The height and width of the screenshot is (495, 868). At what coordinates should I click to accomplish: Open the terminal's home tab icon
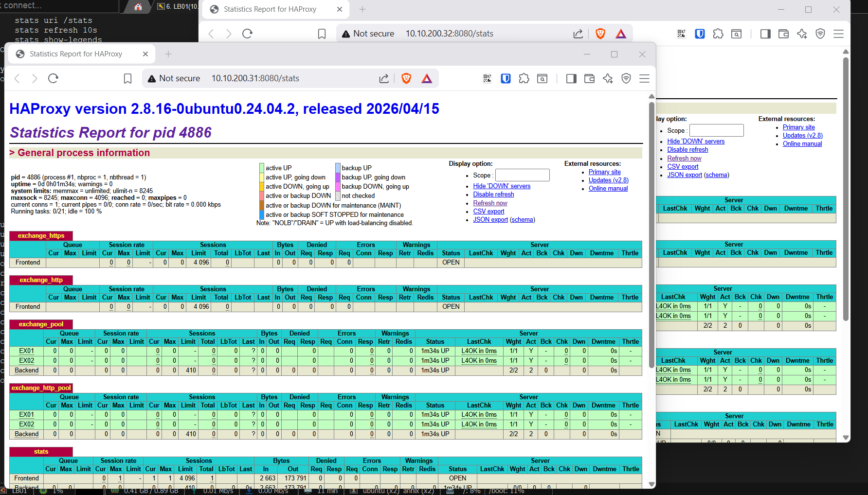pyautogui.click(x=138, y=6)
